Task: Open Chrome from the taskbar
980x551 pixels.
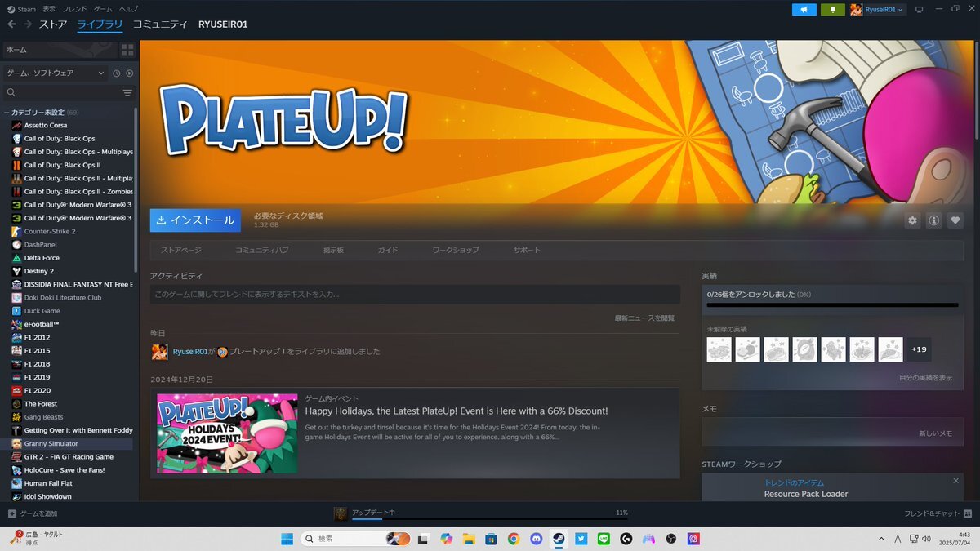Action: pyautogui.click(x=514, y=539)
